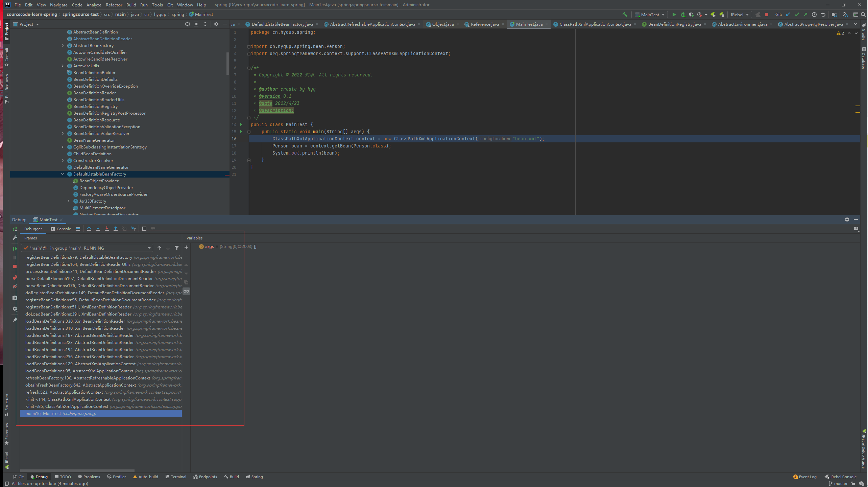Viewport: 868px width, 487px height.
Task: Open View Breakpoints red circles icon
Action: 15,277
